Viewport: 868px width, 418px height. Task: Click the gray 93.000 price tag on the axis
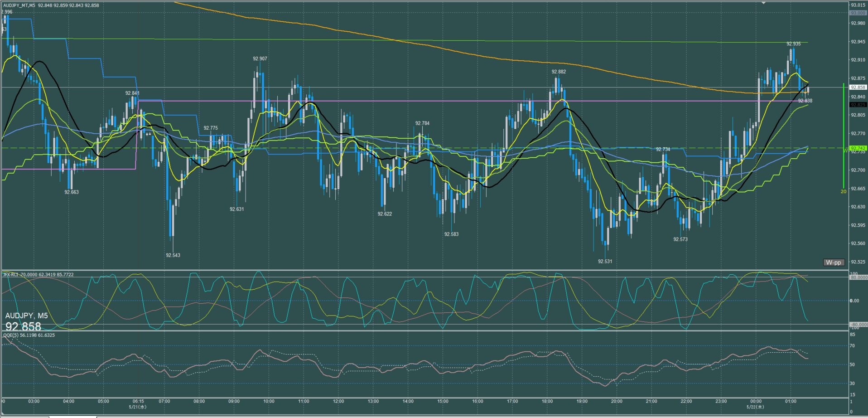(858, 13)
